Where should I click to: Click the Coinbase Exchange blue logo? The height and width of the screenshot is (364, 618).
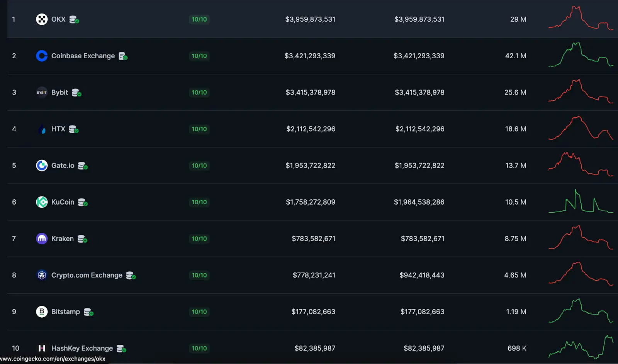(42, 56)
